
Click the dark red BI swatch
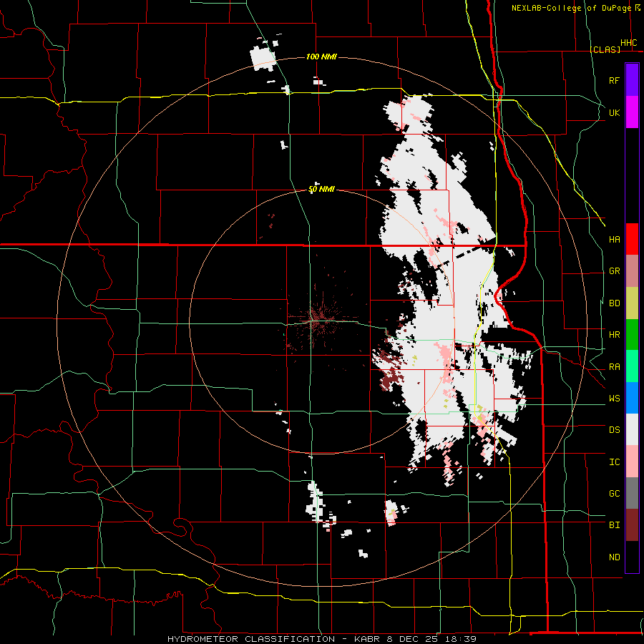coord(632,525)
